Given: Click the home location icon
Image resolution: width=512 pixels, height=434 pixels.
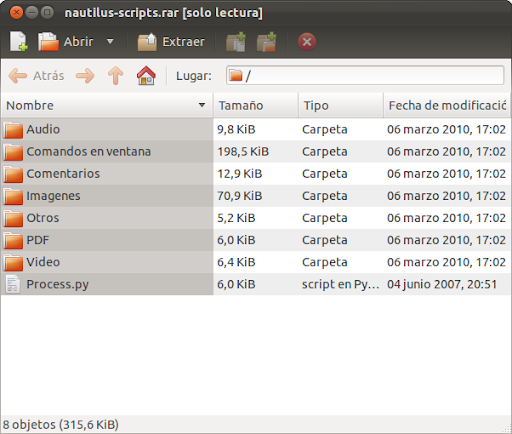Looking at the screenshot, I should point(146,76).
